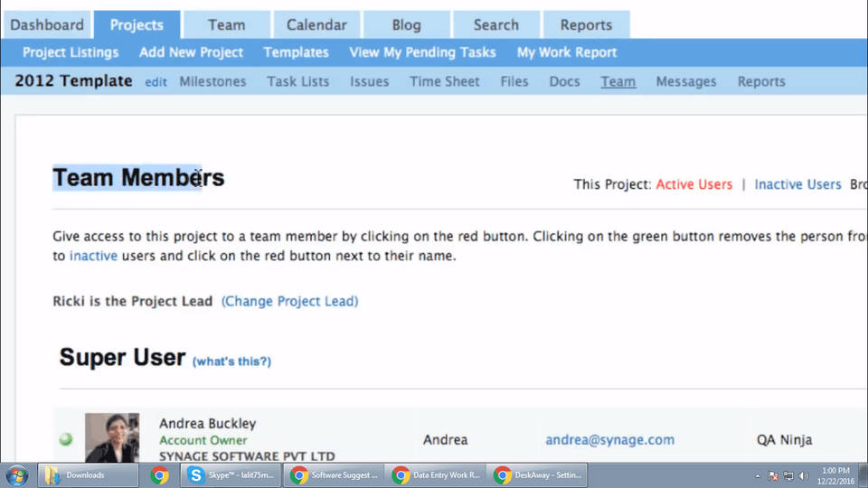This screenshot has height=488, width=868.
Task: Show Inactive Users for this project
Action: (x=797, y=184)
